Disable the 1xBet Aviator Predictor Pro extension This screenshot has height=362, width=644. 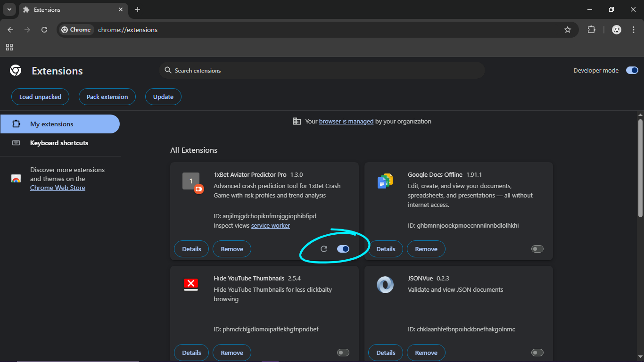(x=343, y=249)
